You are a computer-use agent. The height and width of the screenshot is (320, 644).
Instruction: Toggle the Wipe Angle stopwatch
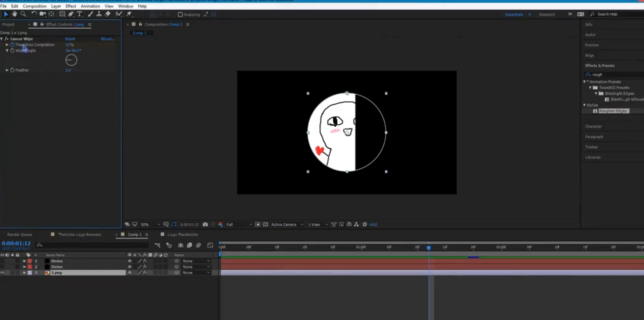click(x=12, y=51)
